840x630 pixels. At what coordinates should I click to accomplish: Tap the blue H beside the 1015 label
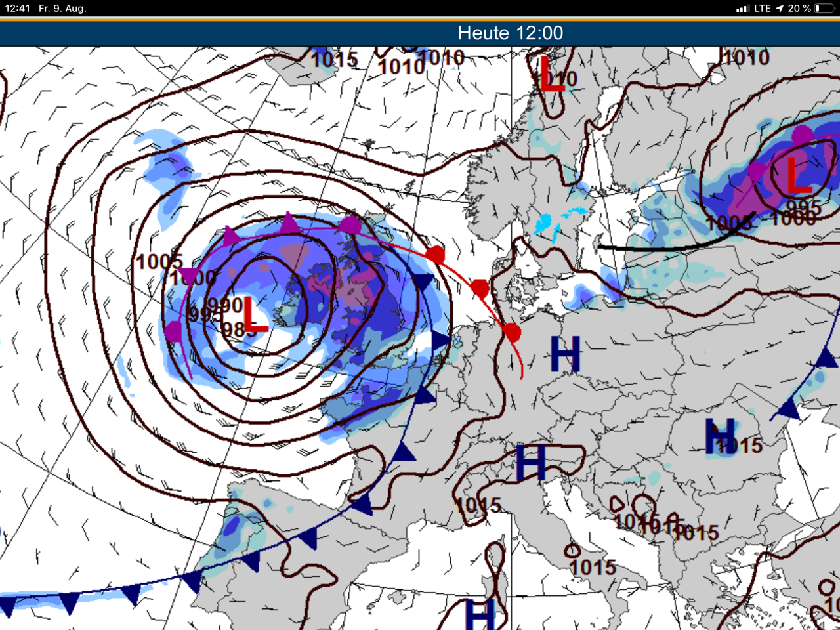click(720, 436)
